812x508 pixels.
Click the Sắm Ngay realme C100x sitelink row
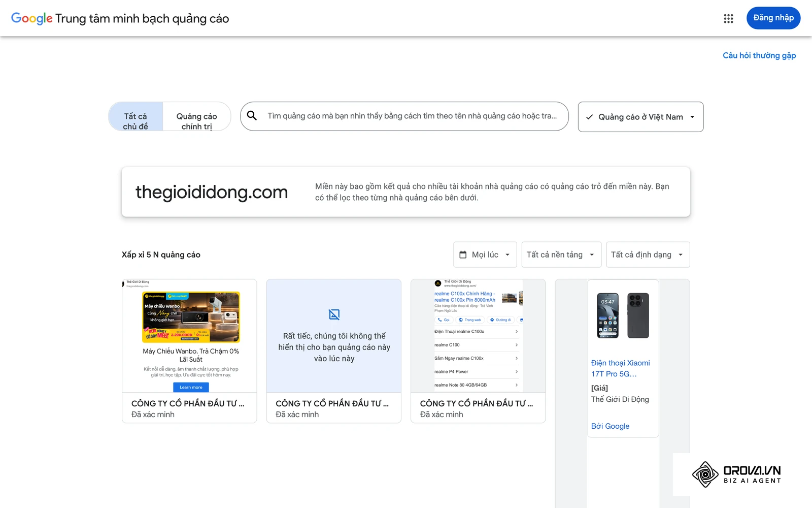pyautogui.click(x=476, y=358)
